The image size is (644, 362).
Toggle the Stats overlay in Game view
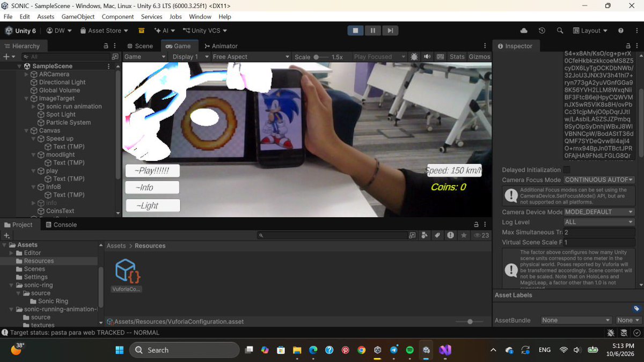pyautogui.click(x=457, y=57)
